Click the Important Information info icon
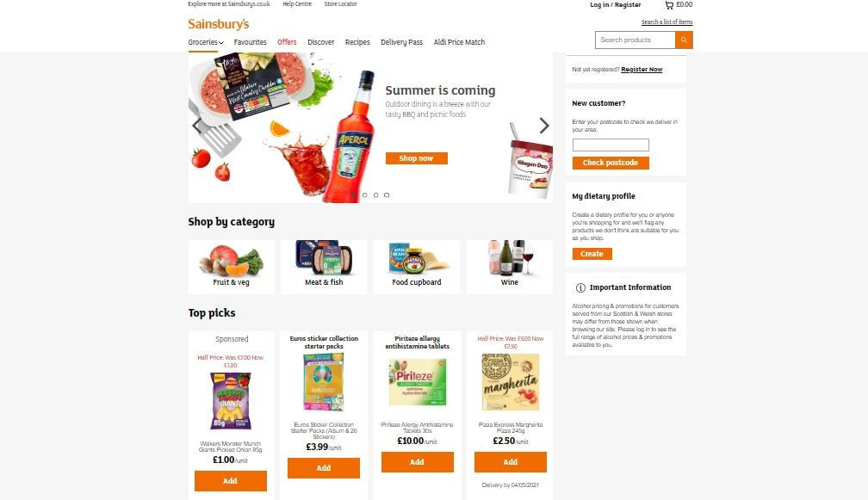Viewport: 868px width, 500px height. [x=580, y=287]
